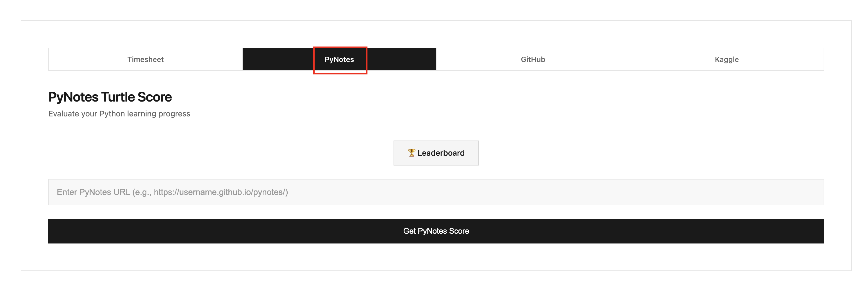Hit the black score submission bar
Screen dimensions: 868x285
(x=436, y=231)
